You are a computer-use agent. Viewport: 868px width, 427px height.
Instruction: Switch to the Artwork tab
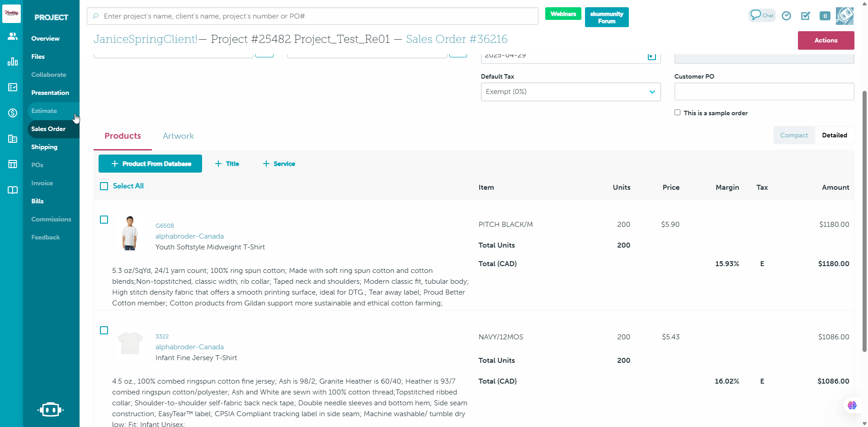click(x=178, y=136)
